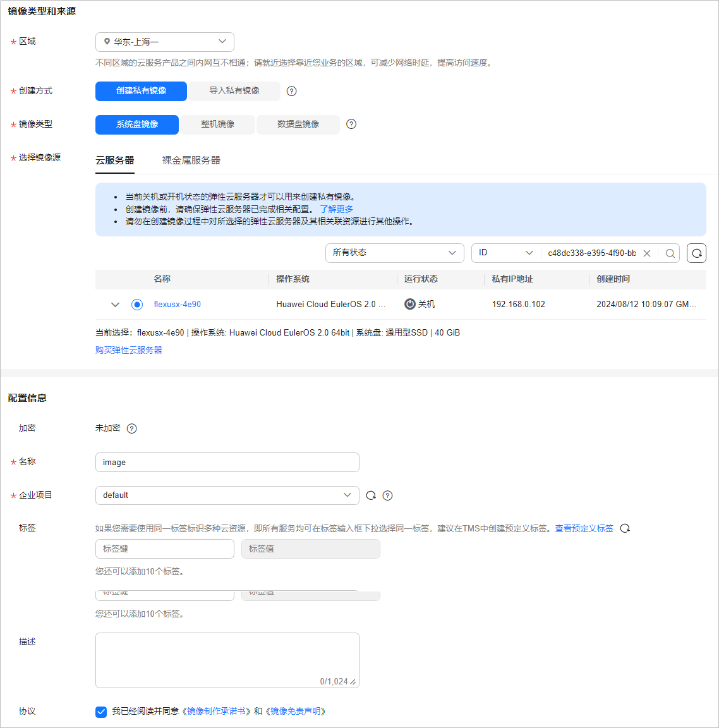Click the location pin icon in region selector
Viewport: 719px width, 728px height.
pyautogui.click(x=107, y=42)
